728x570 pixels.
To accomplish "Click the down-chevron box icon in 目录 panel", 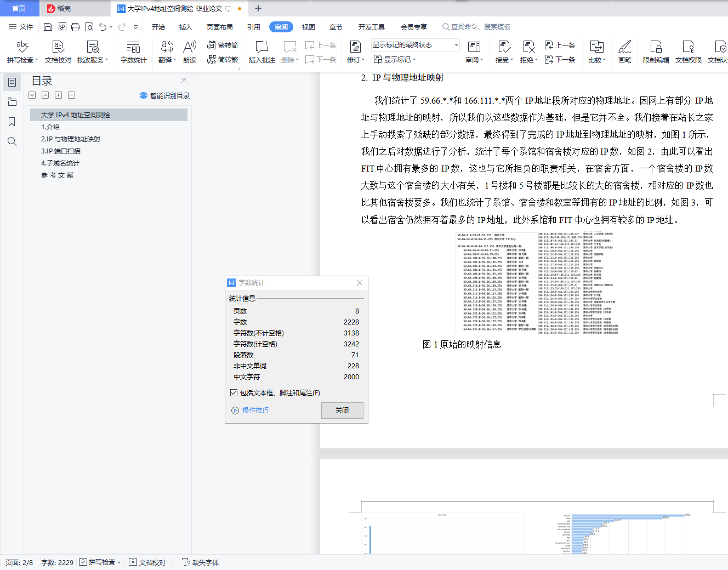I will tap(32, 95).
